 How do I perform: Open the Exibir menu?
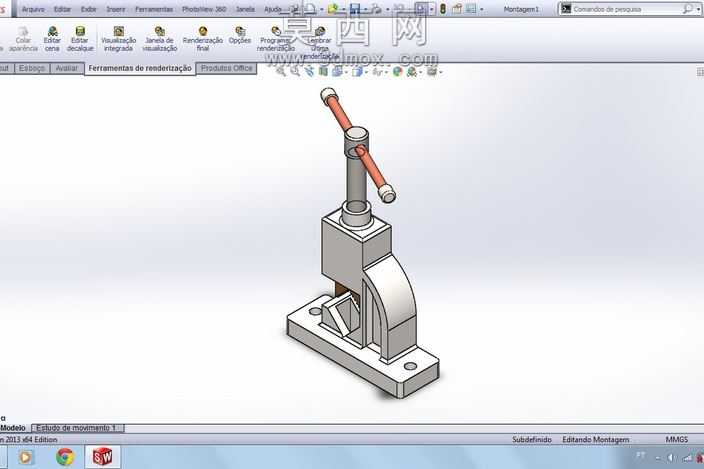point(88,9)
